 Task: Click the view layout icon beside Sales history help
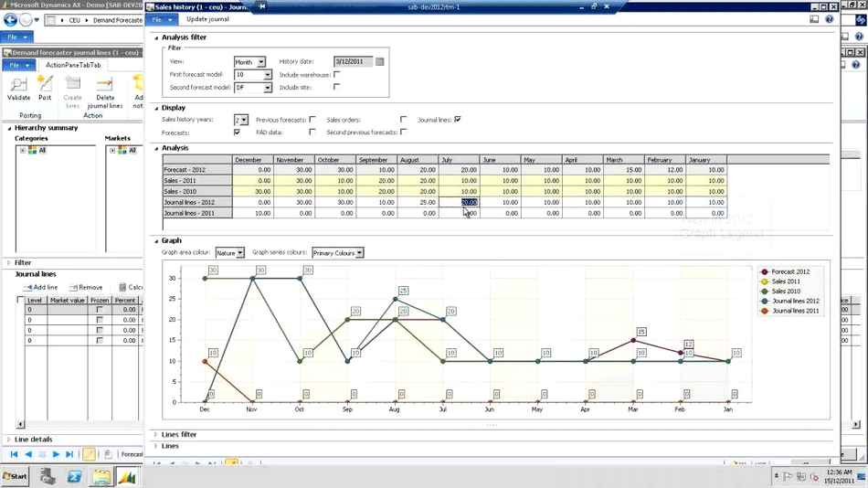click(x=814, y=19)
